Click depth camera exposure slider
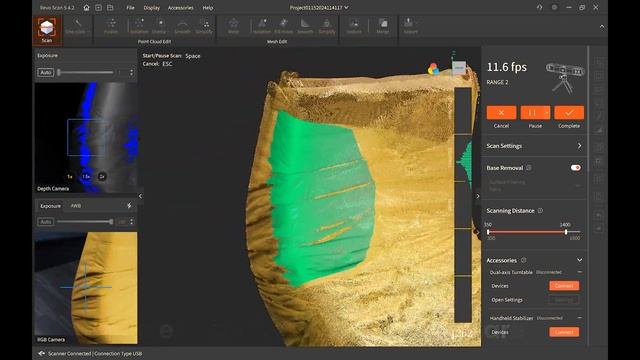 [86, 72]
